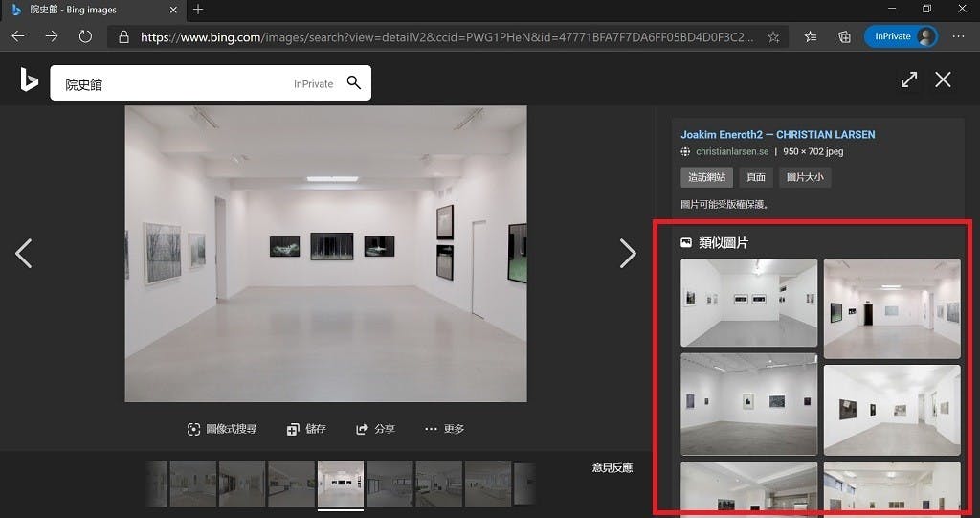Open christianlarsen.se source link
Screen dimensions: 980x518
pyautogui.click(x=732, y=151)
